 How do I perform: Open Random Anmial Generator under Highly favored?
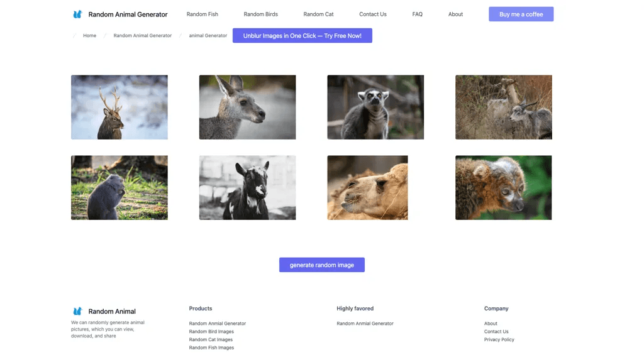[365, 324]
